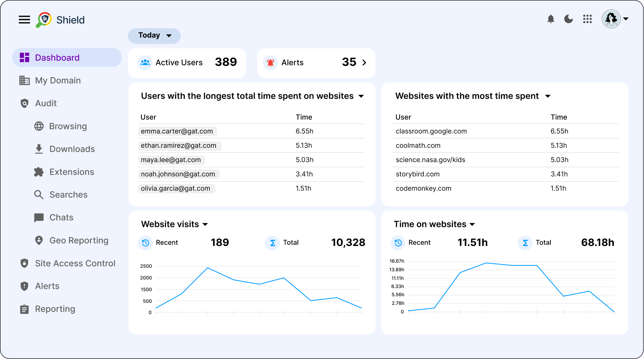The image size is (644, 359).
Task: Open the Today date range dropdown
Action: 154,35
